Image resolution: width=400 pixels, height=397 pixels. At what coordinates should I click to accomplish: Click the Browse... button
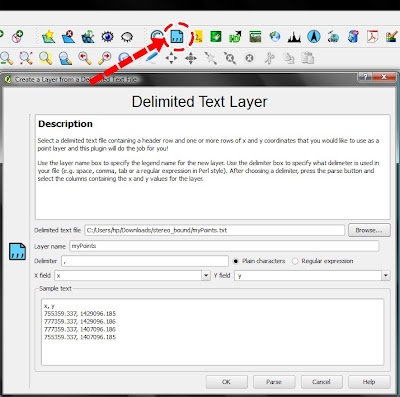369,230
